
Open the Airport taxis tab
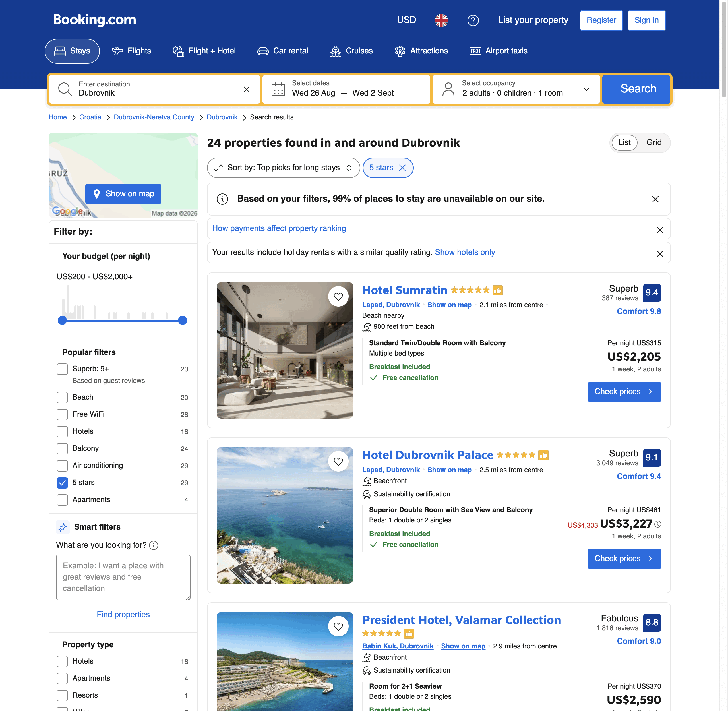pos(499,51)
